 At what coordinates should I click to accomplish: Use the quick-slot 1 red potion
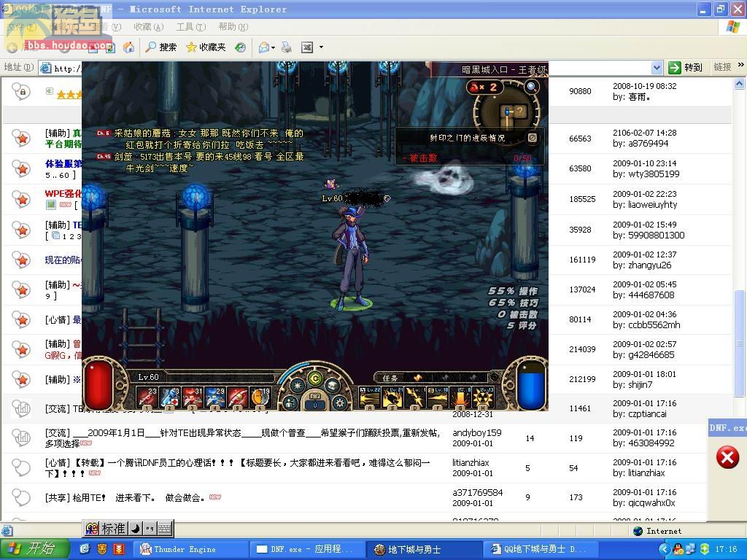pos(147,397)
